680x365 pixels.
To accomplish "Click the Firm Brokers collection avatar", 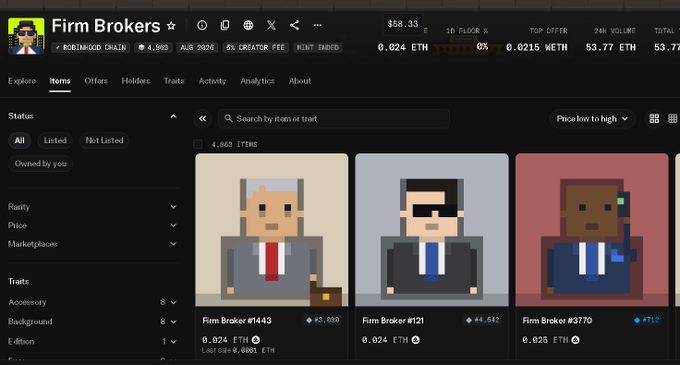I will (26, 36).
